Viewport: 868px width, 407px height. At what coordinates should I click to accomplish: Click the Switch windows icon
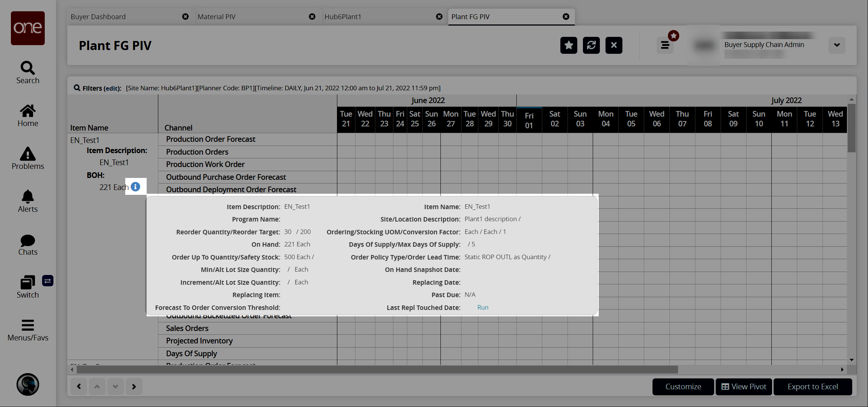(27, 282)
